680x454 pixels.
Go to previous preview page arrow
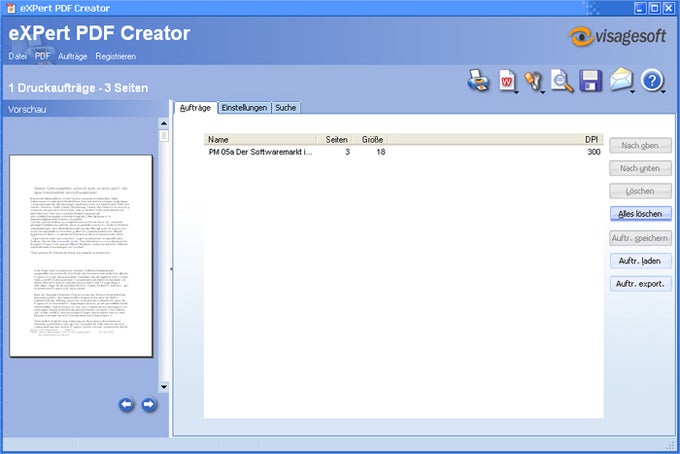[126, 405]
